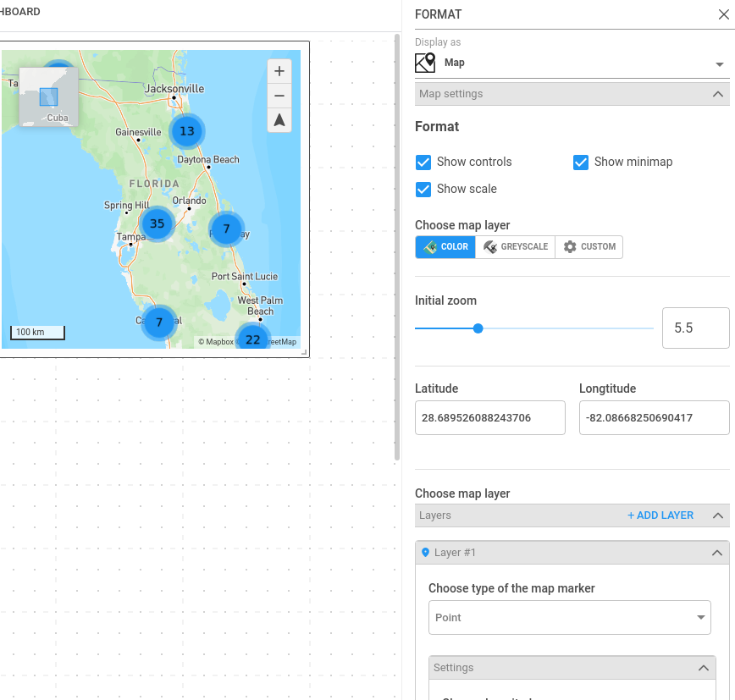Click the gear icon on the CUSTOM layer option
Image resolution: width=735 pixels, height=700 pixels.
click(x=569, y=247)
